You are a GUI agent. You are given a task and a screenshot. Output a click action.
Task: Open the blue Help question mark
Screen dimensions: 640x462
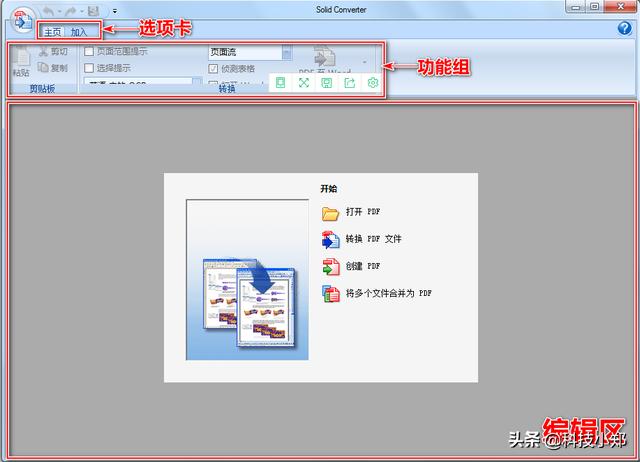[624, 28]
